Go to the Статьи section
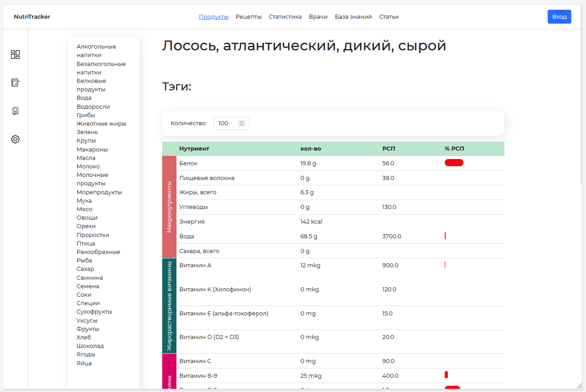This screenshot has height=392, width=586. point(389,17)
